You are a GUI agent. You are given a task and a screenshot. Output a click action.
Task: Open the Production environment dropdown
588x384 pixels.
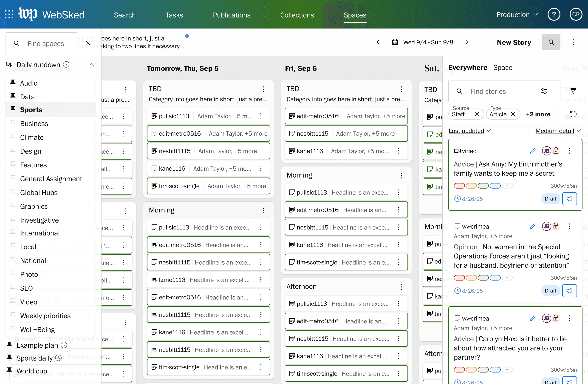pyautogui.click(x=517, y=14)
